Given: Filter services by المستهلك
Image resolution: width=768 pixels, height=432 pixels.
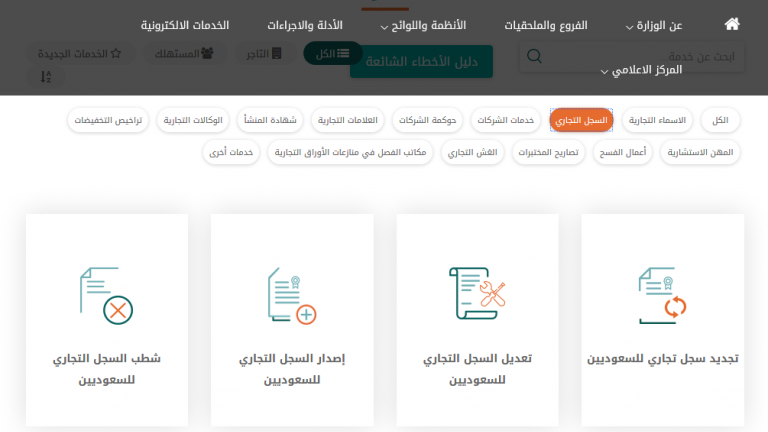Looking at the screenshot, I should (184, 53).
